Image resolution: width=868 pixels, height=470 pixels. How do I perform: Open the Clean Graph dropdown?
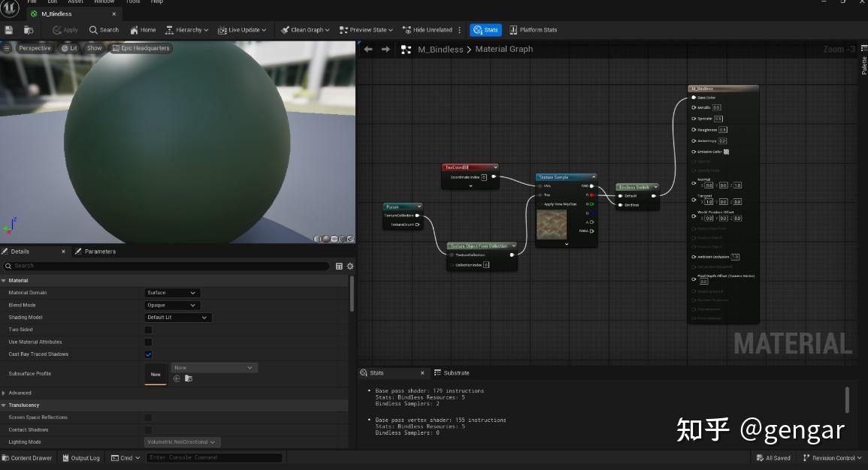pyautogui.click(x=305, y=30)
